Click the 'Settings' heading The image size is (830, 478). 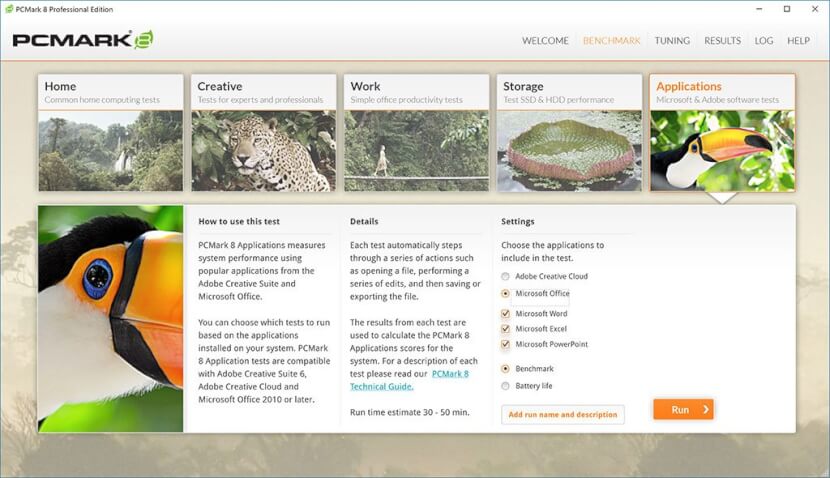coord(518,221)
